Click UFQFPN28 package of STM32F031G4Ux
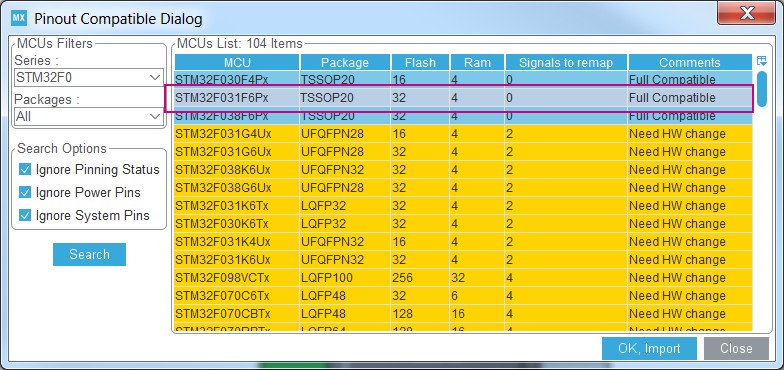Screen dimensions: 784x370 (x=345, y=134)
